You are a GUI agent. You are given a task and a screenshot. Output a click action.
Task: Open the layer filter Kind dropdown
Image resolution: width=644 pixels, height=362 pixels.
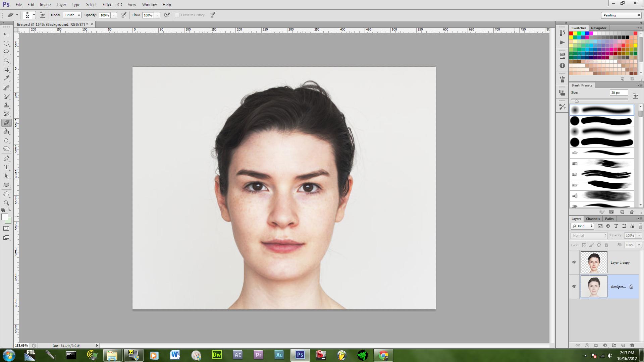[x=583, y=226]
